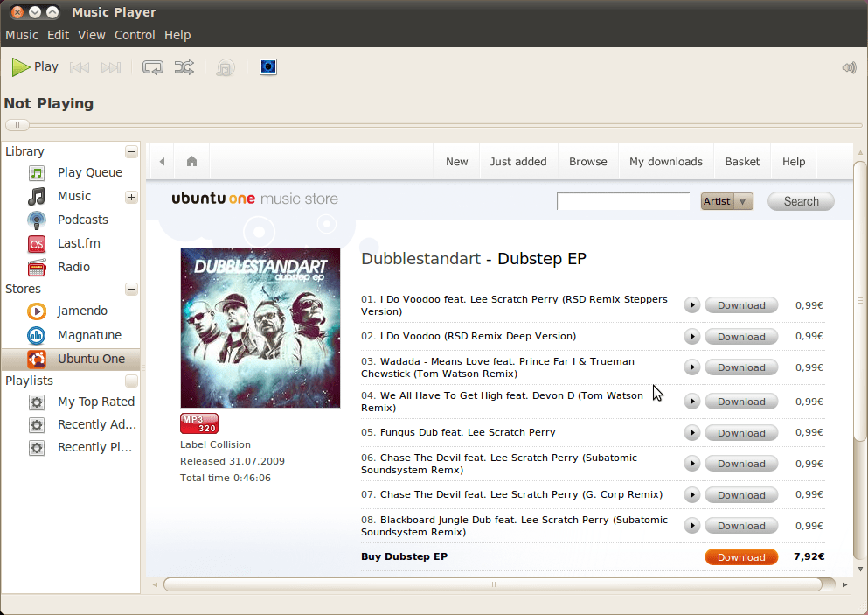Preview track 06 Chase The Devil Subatomic
Viewport: 868px width, 615px height.
click(x=691, y=464)
